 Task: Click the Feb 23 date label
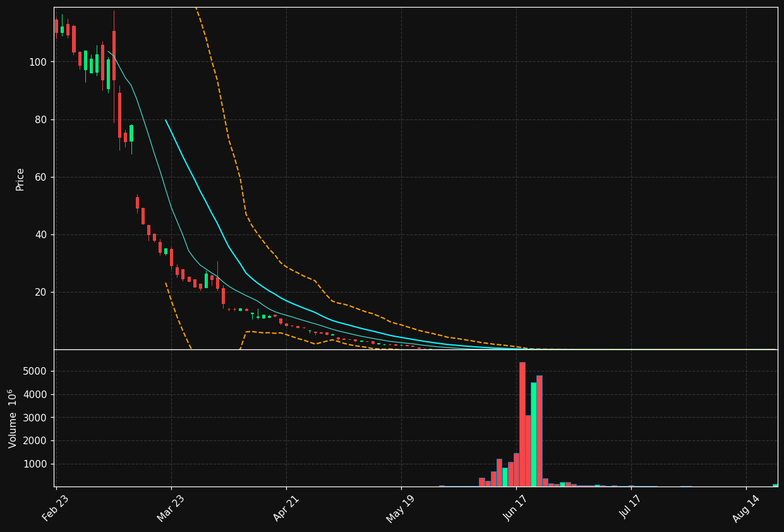tap(56, 508)
